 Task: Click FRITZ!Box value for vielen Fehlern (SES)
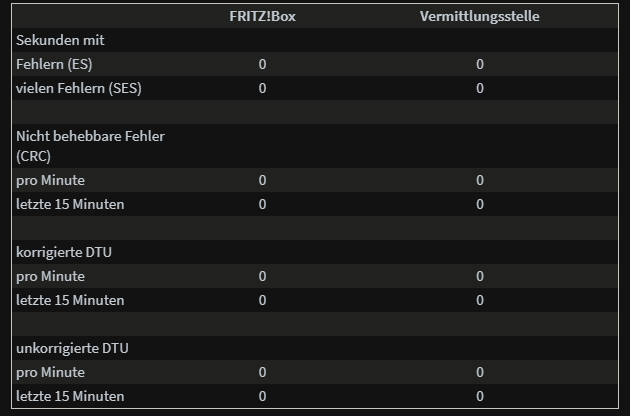(x=262, y=88)
